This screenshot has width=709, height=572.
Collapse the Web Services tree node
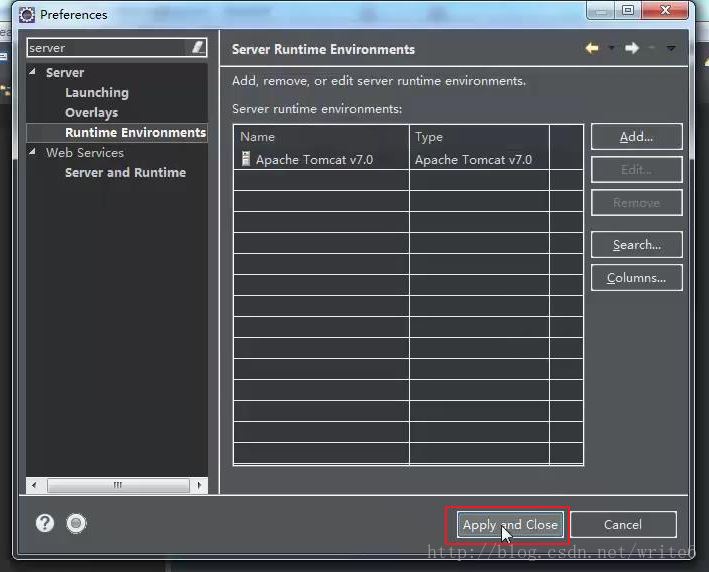point(32,152)
